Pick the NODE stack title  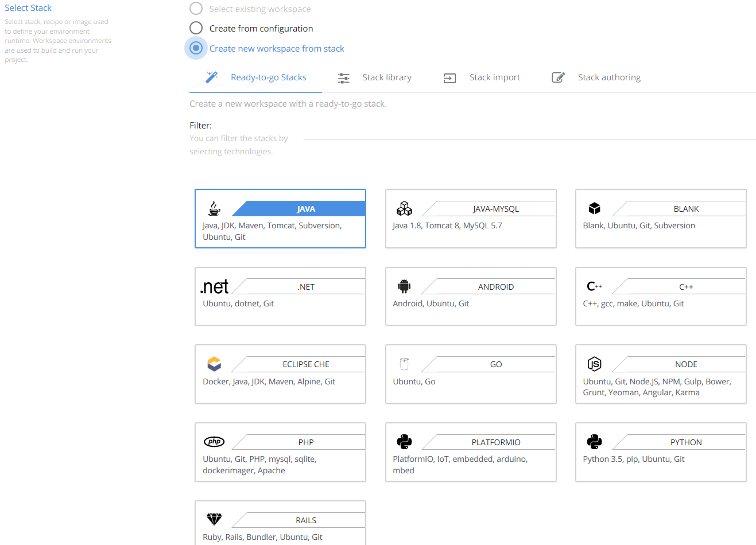[686, 364]
